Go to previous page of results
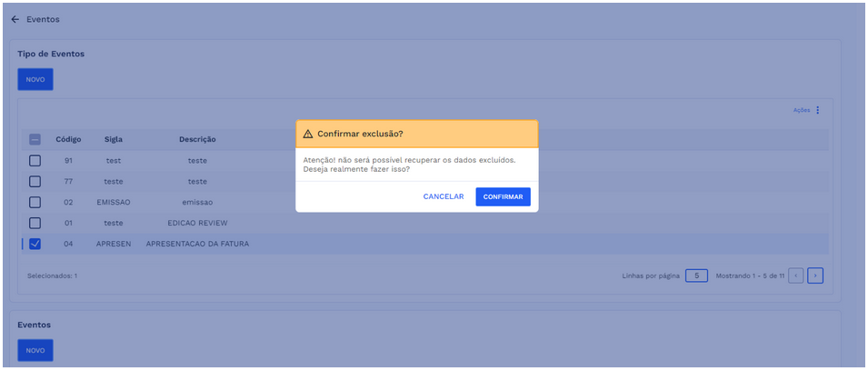The width and height of the screenshot is (868, 371). [x=795, y=276]
